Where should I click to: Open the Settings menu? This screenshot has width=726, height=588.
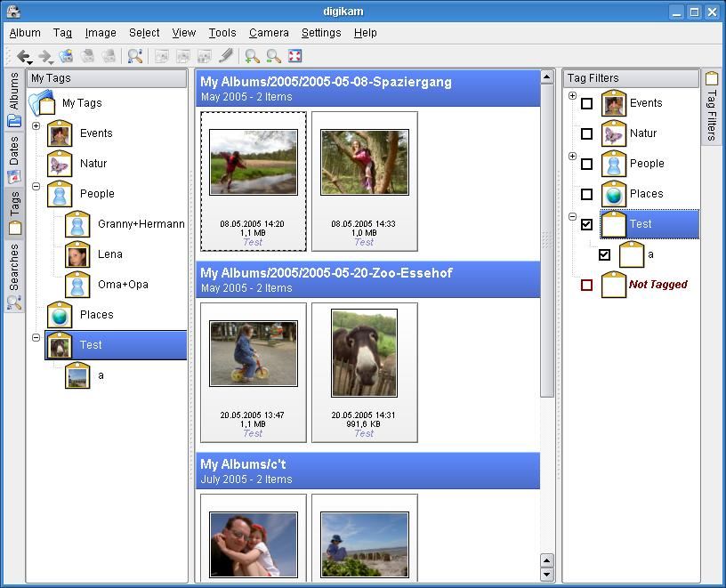(x=321, y=33)
